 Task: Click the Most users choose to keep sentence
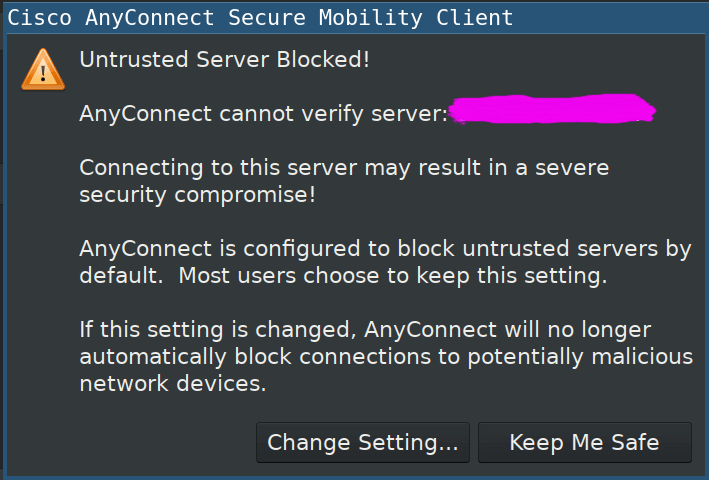(392, 276)
